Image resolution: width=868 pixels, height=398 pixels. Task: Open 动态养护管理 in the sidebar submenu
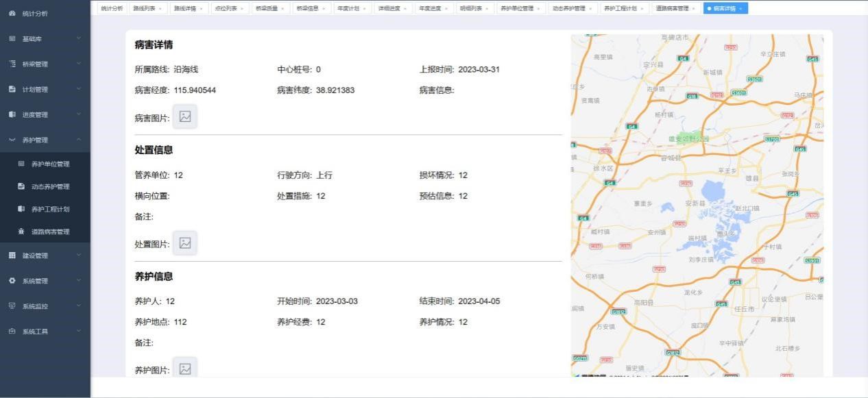pos(50,186)
